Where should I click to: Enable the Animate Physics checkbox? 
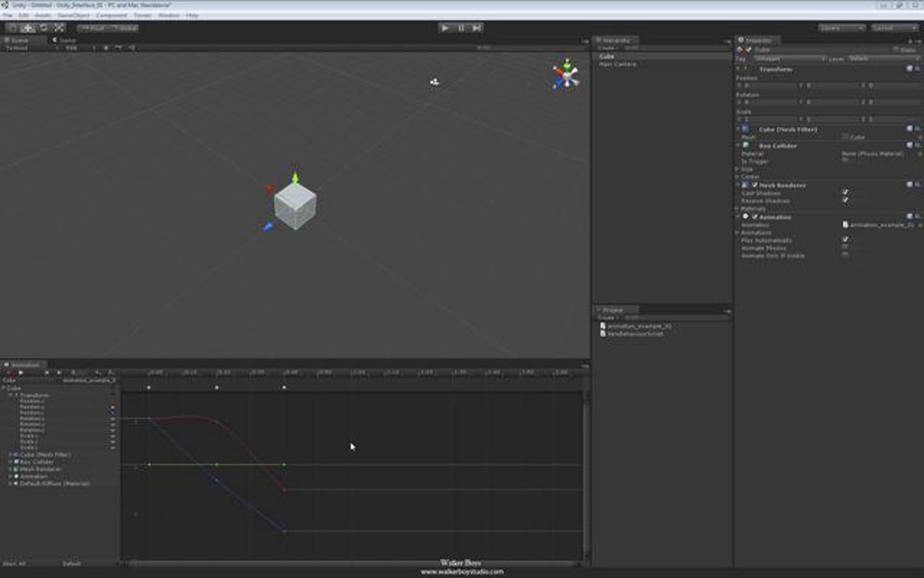point(845,247)
